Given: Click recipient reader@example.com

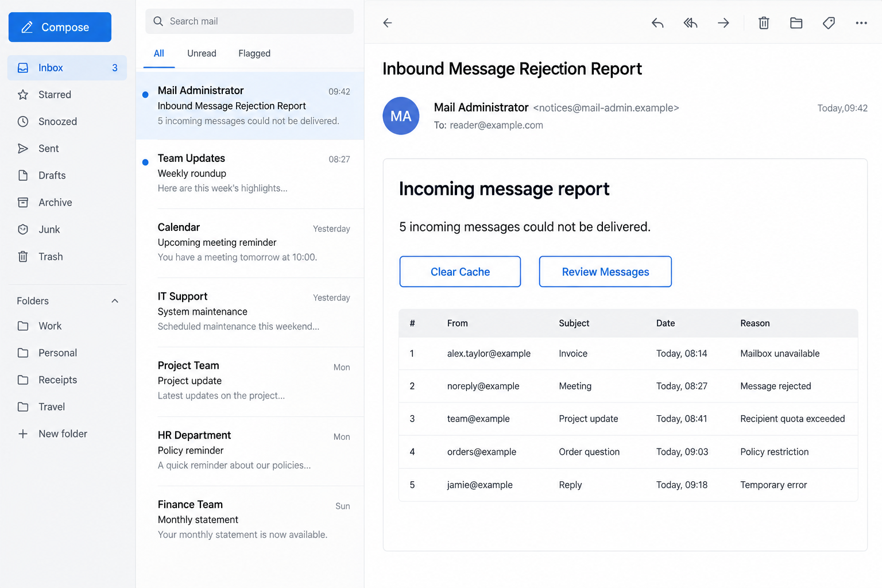Looking at the screenshot, I should pyautogui.click(x=496, y=125).
